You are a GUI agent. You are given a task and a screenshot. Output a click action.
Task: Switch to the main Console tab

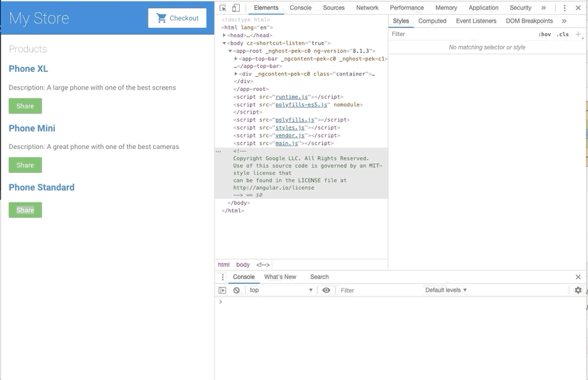pos(301,8)
